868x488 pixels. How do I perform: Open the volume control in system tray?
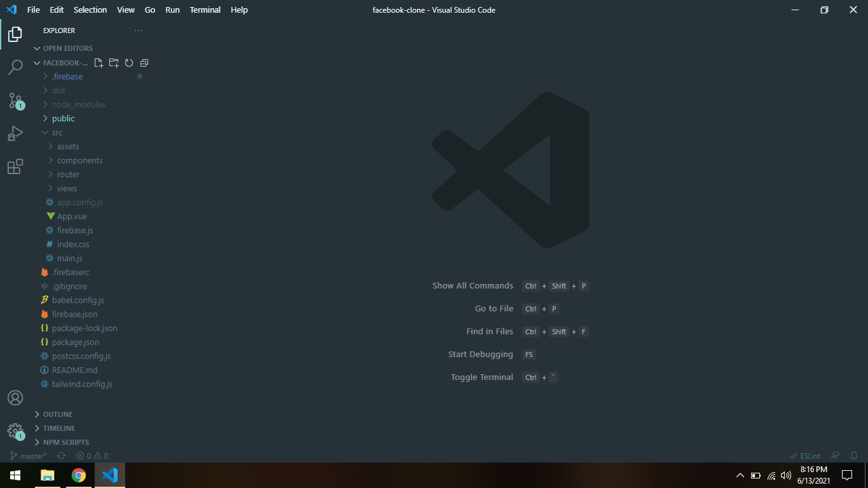click(786, 475)
